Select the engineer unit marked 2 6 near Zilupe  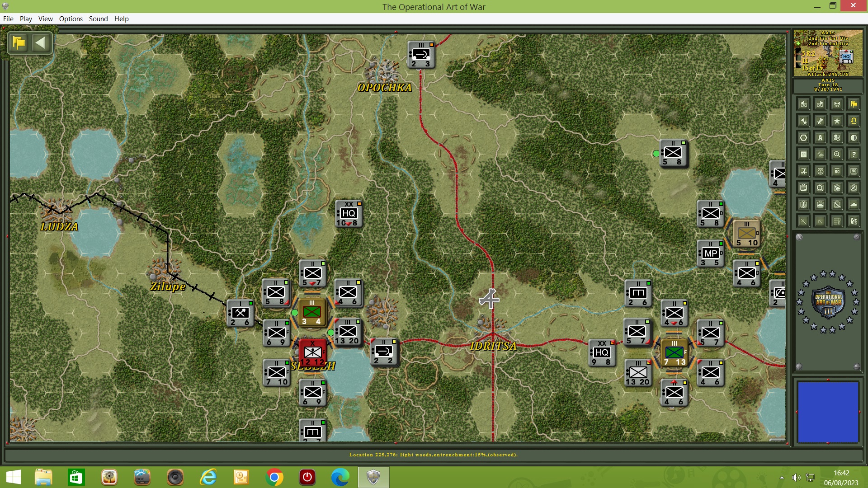click(240, 313)
